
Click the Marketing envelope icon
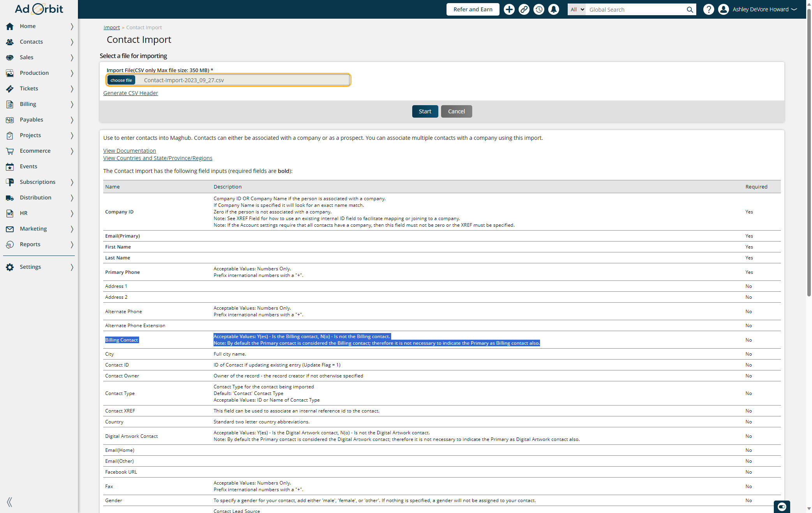click(x=10, y=229)
